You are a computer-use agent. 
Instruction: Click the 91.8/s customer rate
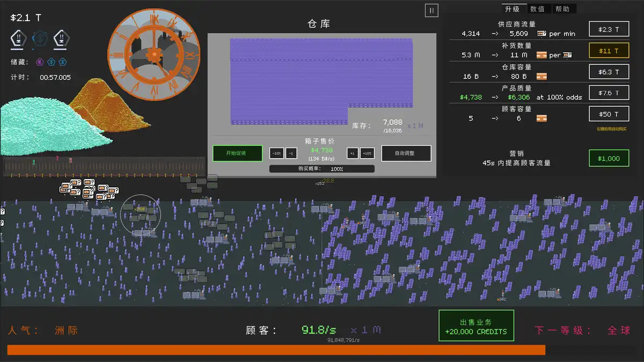319,330
